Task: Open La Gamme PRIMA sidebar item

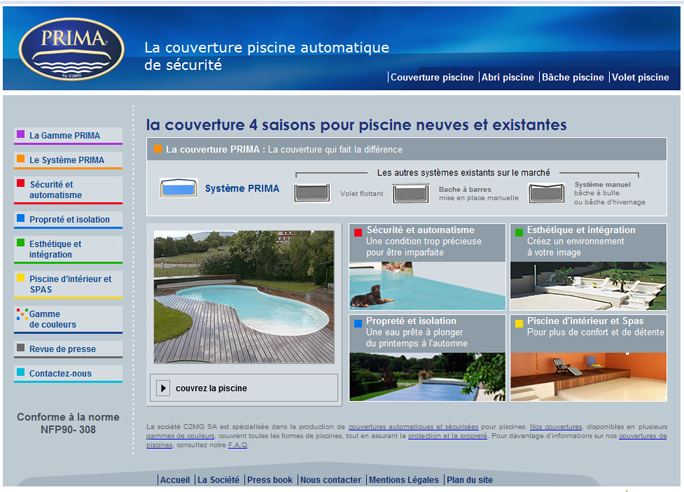Action: (x=64, y=135)
